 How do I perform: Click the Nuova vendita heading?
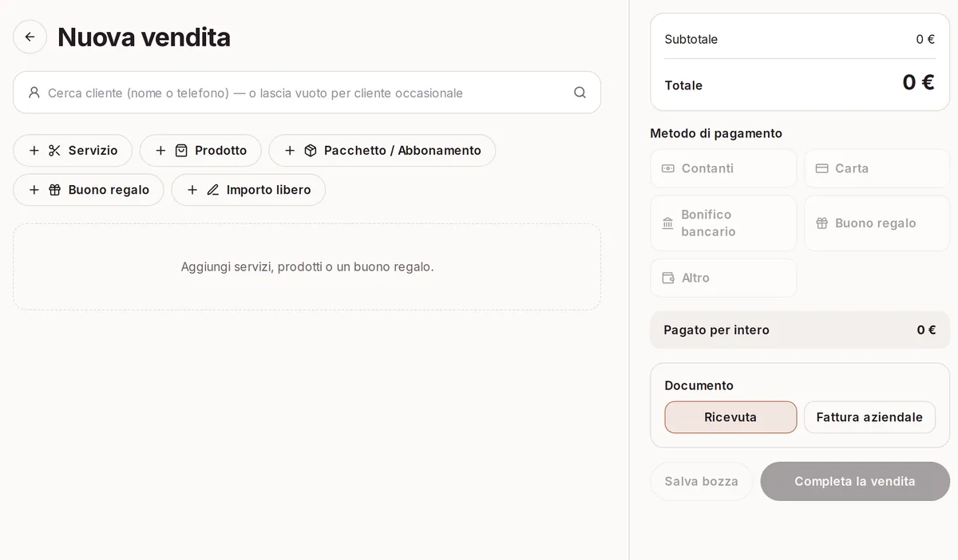pos(144,37)
